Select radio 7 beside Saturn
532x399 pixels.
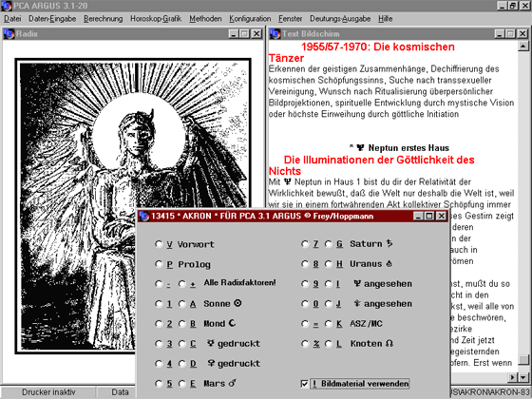click(305, 244)
